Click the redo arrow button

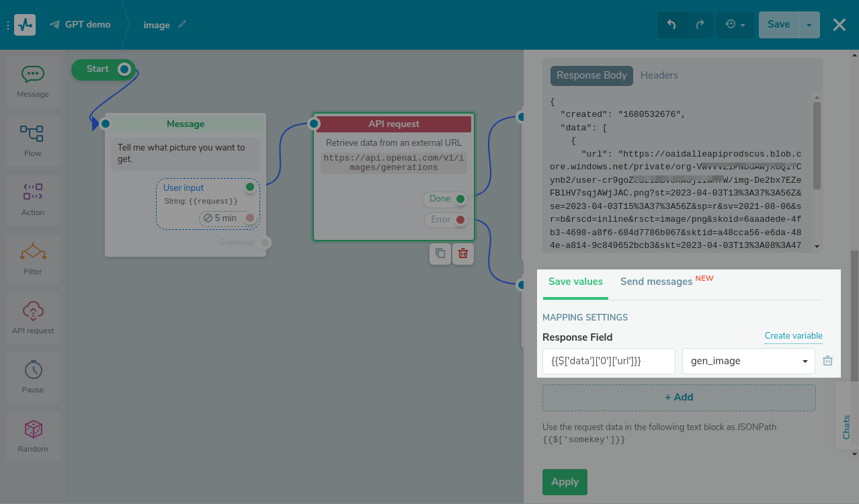pos(700,25)
